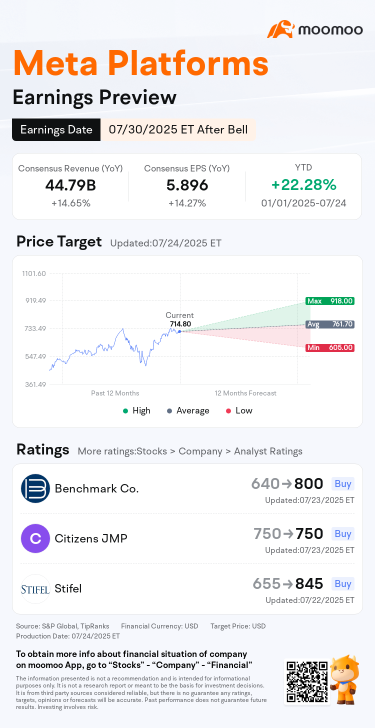Click the Min 605.00 price label
The image size is (375, 728).
[330, 347]
